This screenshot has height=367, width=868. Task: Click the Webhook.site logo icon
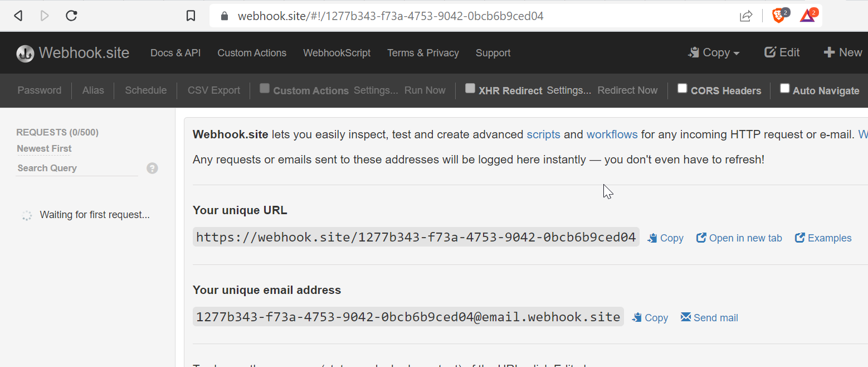[x=25, y=53]
